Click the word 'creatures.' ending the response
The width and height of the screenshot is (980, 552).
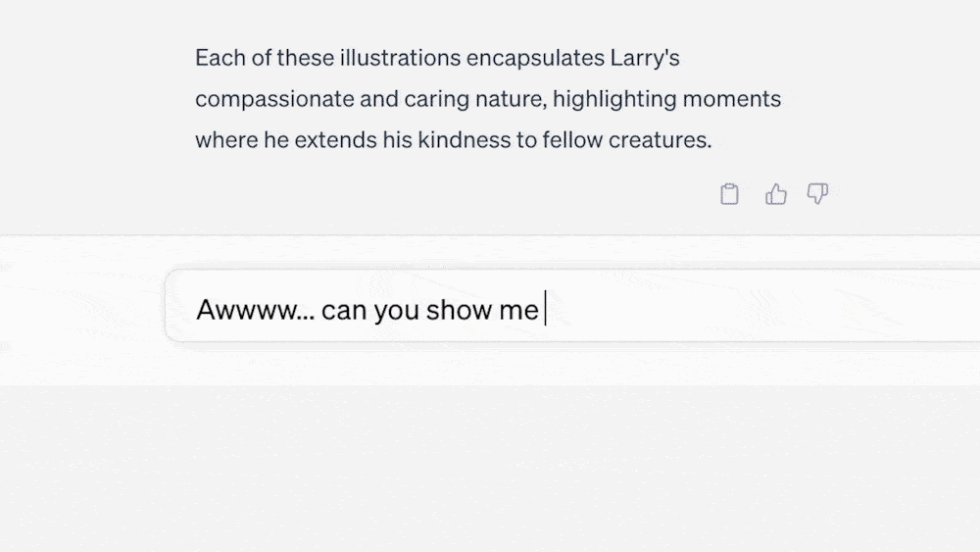tap(660, 140)
